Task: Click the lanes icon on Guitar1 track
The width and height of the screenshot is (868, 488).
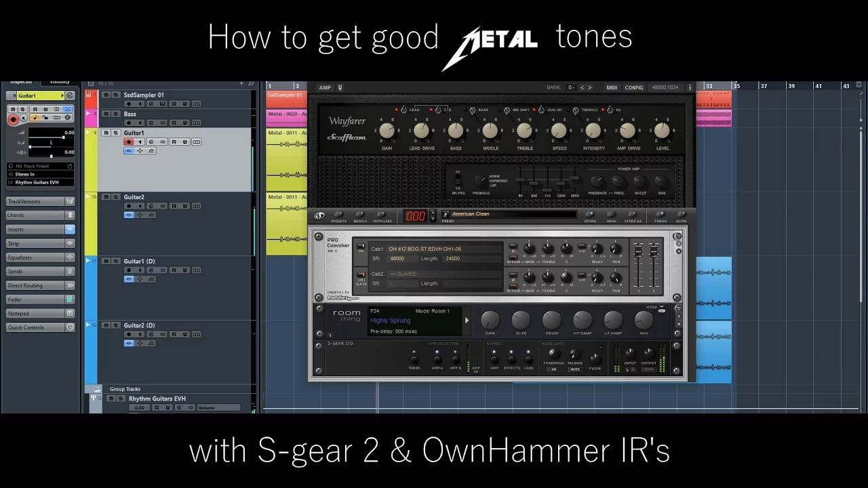Action: click(x=197, y=142)
